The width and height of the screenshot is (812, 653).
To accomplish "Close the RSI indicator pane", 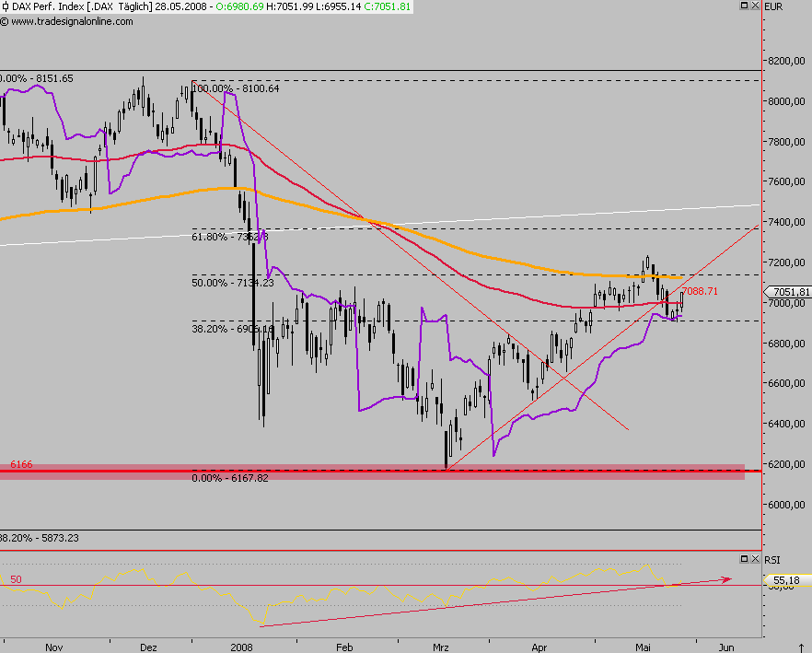I will [755, 559].
